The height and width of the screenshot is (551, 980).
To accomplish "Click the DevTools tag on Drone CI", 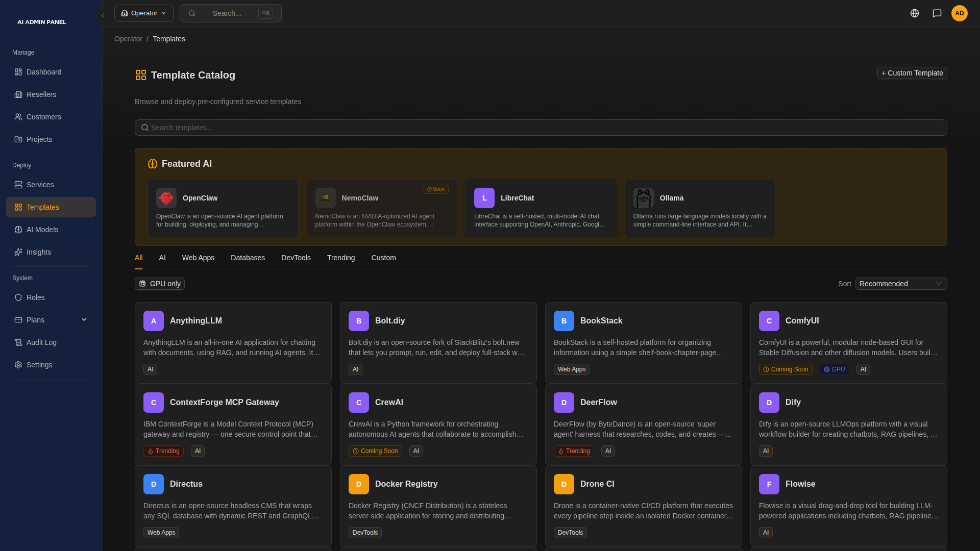I will click(x=570, y=533).
